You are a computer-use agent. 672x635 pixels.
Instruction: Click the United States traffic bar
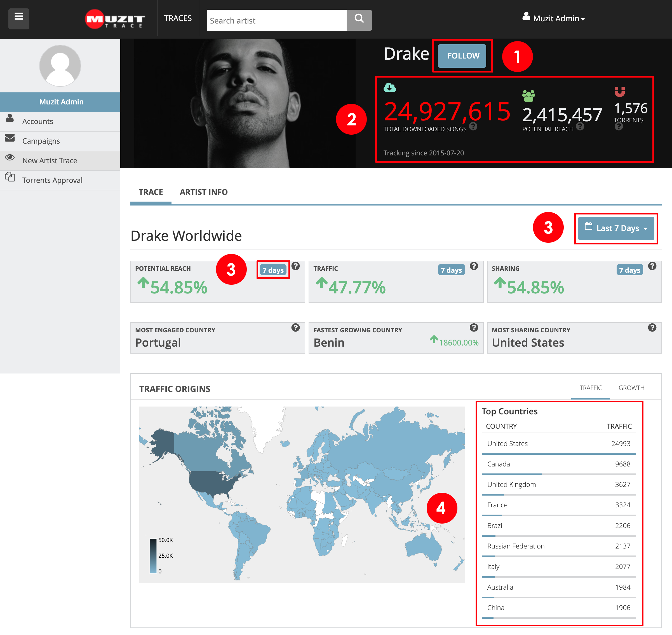click(559, 454)
